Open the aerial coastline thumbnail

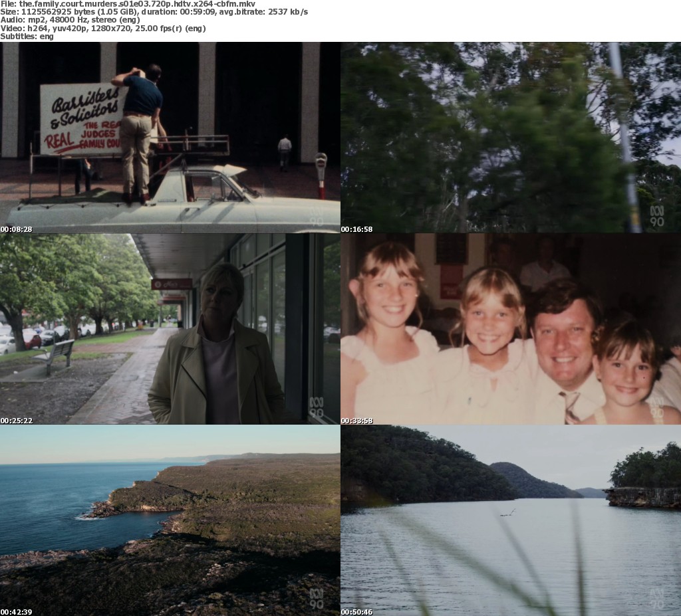pos(170,520)
